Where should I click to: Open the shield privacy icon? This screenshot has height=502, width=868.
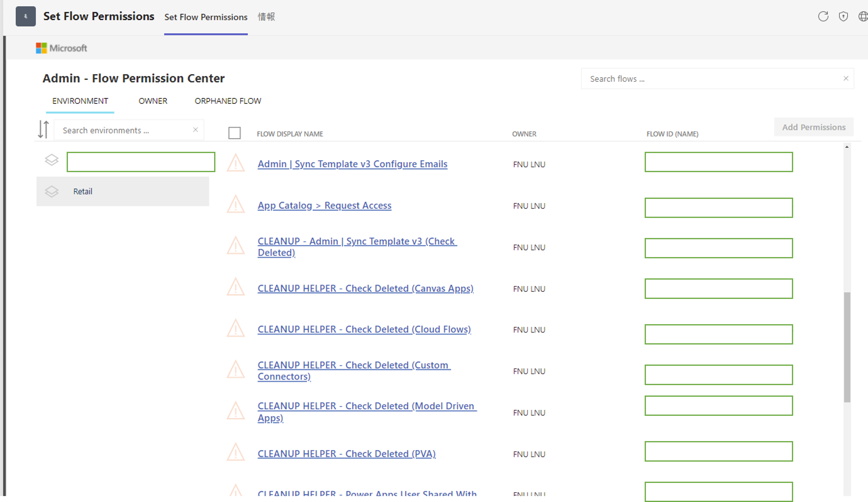[843, 16]
